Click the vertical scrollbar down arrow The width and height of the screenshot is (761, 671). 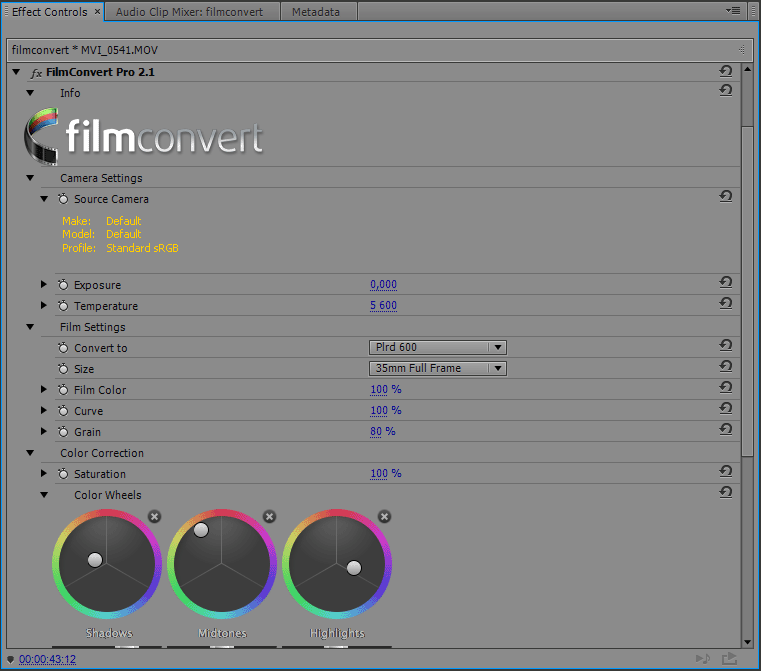click(x=747, y=642)
